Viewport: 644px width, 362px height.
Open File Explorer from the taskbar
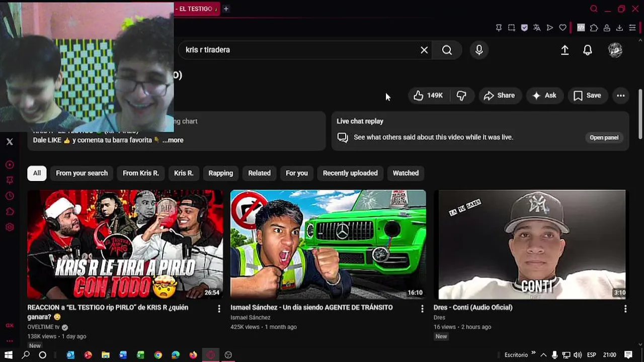tap(106, 355)
